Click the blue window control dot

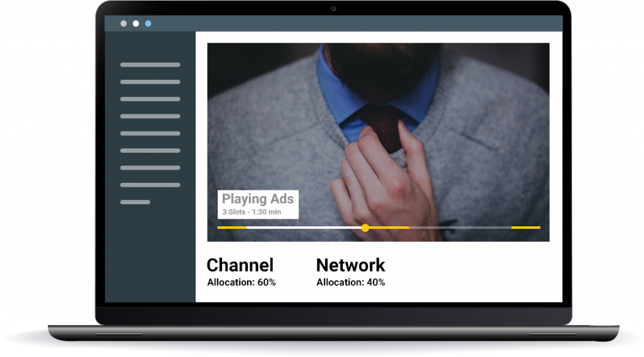[x=148, y=24]
